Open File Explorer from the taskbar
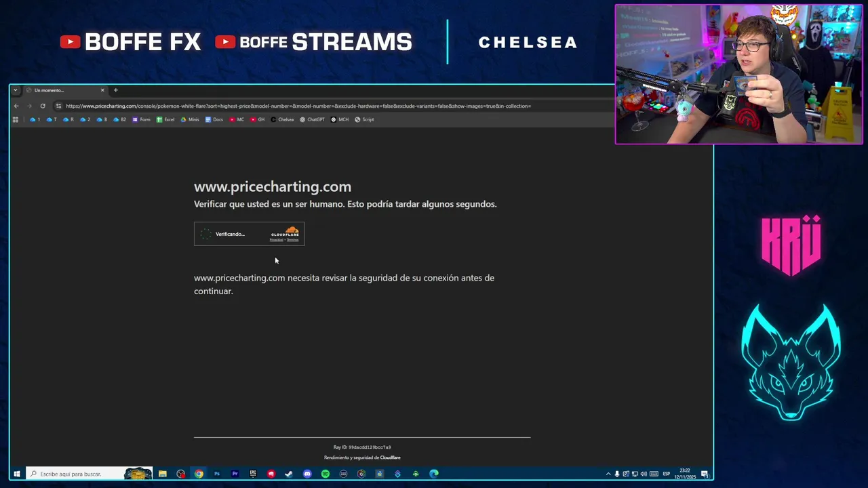868x488 pixels. coord(163,474)
